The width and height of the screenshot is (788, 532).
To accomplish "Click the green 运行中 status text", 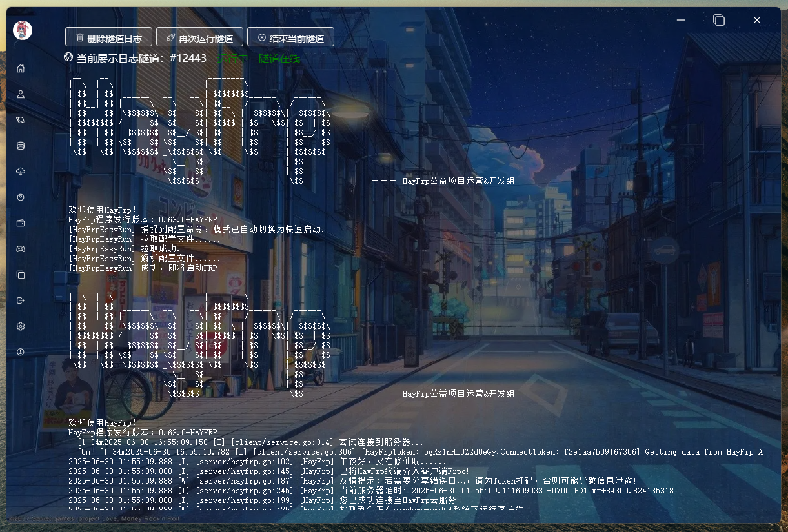I will click(232, 58).
